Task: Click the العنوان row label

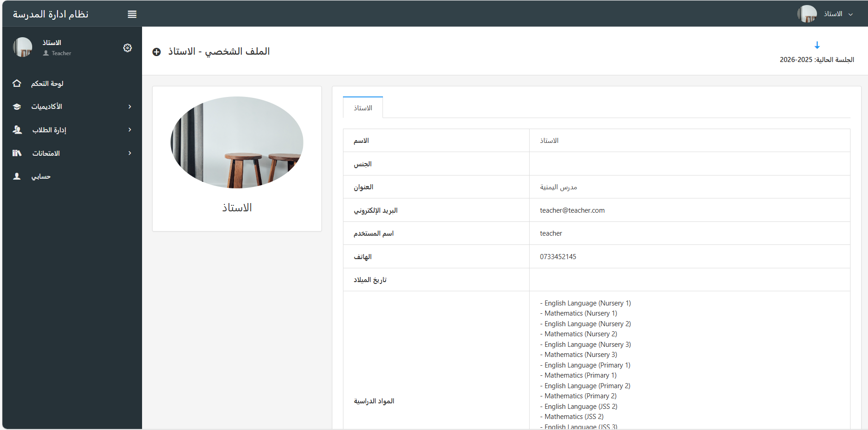Action: pos(364,187)
